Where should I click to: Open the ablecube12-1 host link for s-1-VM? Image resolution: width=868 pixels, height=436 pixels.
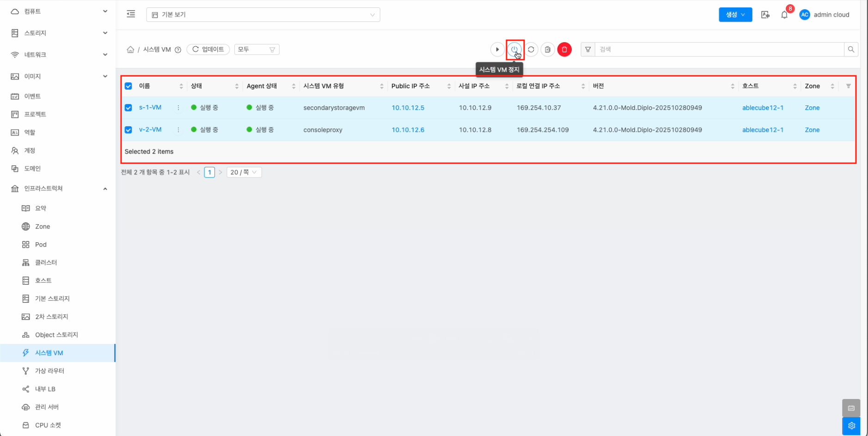[x=763, y=108]
